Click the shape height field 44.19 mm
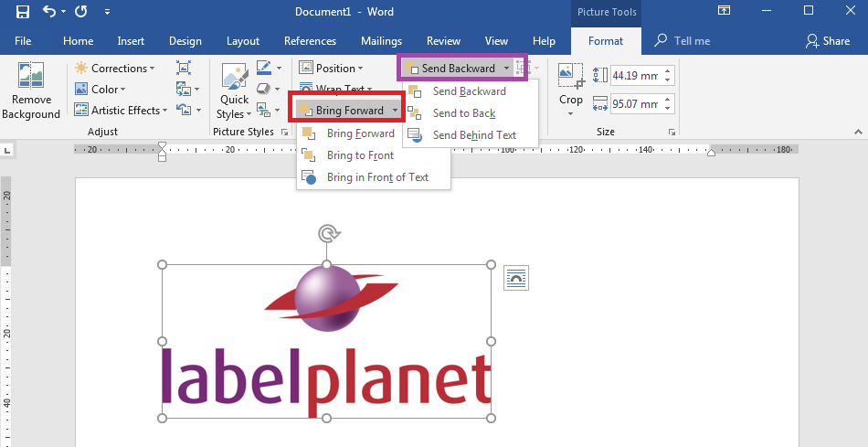This screenshot has height=447, width=868. click(x=635, y=75)
